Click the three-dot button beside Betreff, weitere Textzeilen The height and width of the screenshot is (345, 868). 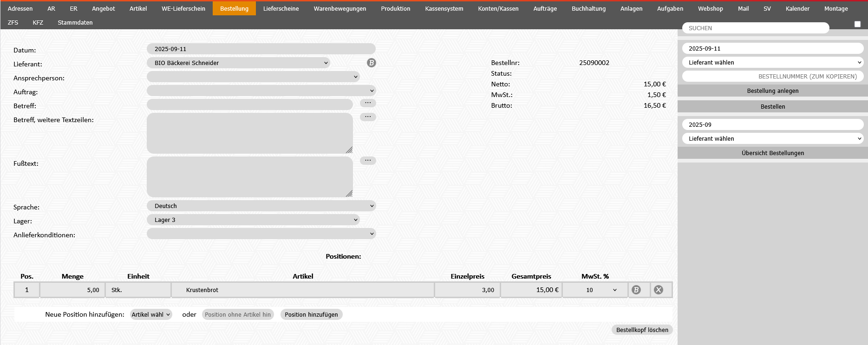(x=368, y=117)
